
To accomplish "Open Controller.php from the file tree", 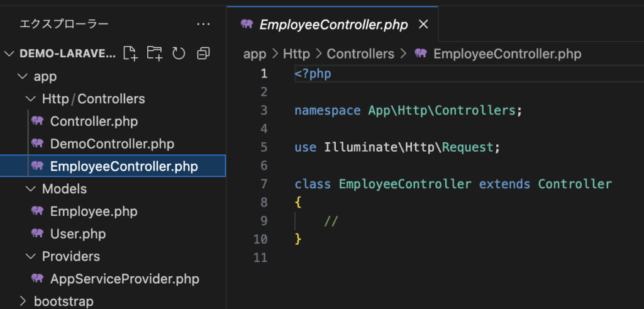I will (x=94, y=121).
